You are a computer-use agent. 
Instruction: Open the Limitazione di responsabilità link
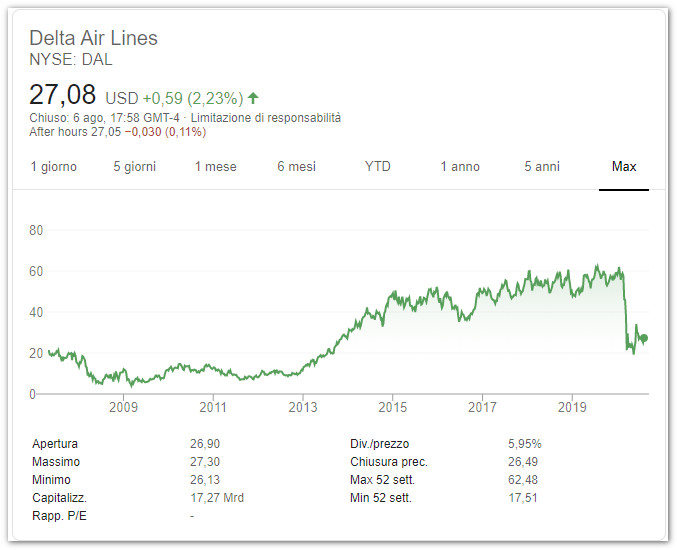tap(266, 118)
